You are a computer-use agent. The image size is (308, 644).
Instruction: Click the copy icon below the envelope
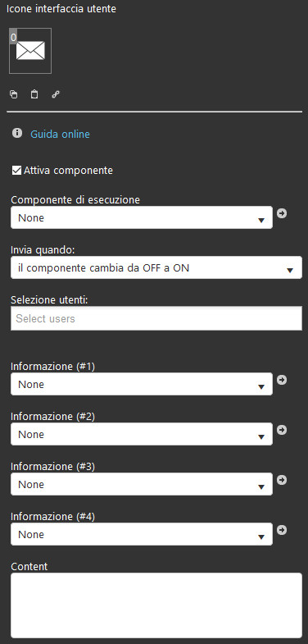14,95
